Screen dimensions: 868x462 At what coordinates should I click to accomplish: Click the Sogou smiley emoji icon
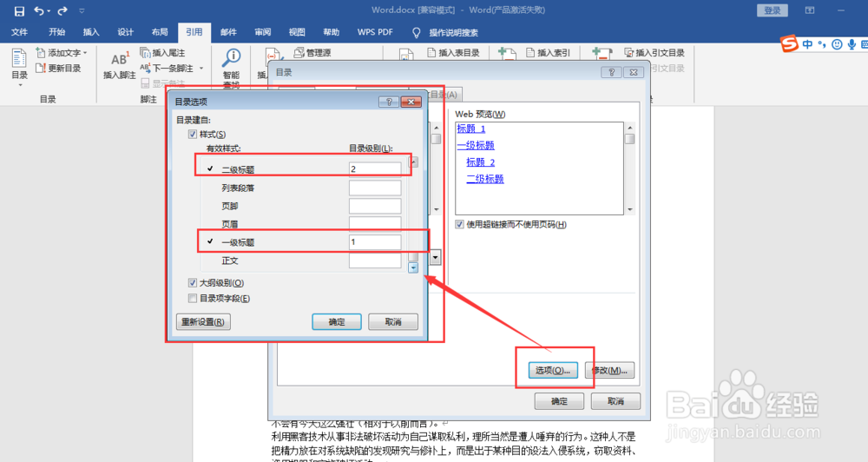tap(837, 44)
